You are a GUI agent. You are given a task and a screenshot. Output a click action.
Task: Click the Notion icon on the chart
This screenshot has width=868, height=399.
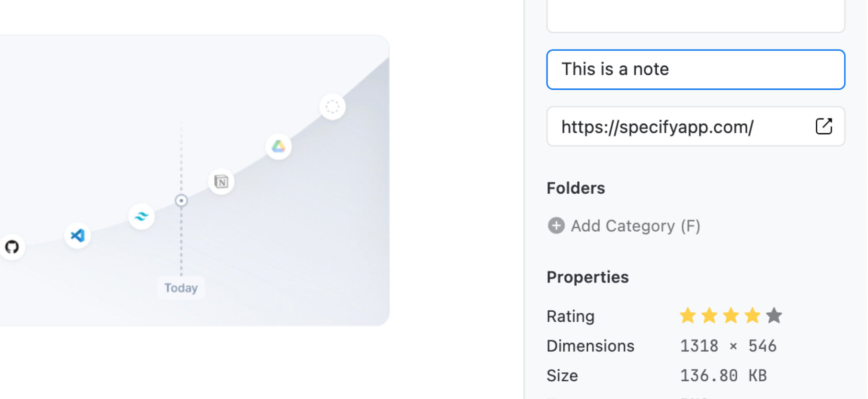tap(221, 182)
